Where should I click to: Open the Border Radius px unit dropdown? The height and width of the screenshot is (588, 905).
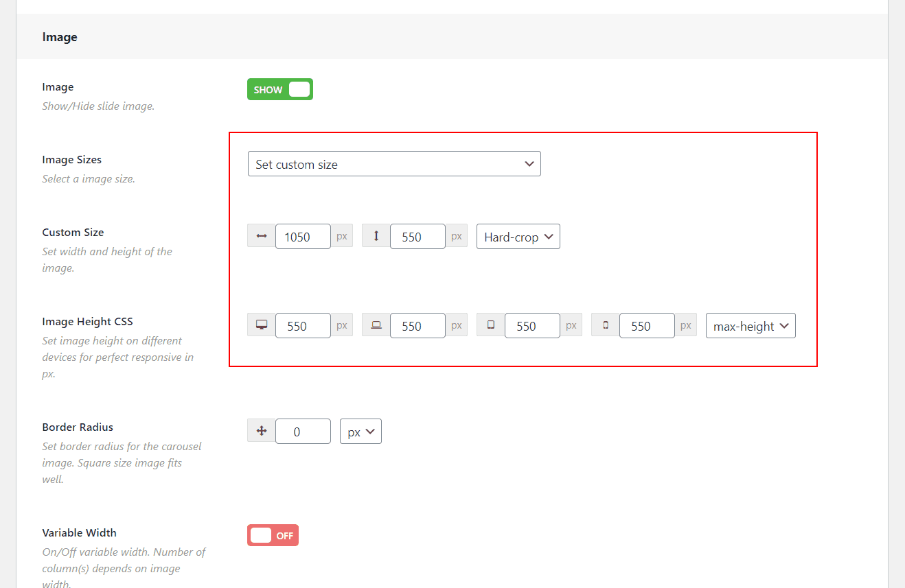click(x=360, y=432)
